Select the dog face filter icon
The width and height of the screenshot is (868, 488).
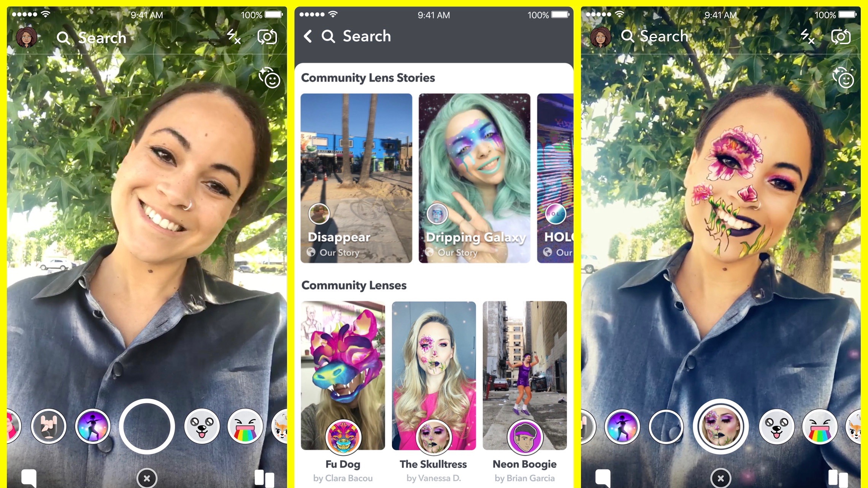tap(203, 426)
